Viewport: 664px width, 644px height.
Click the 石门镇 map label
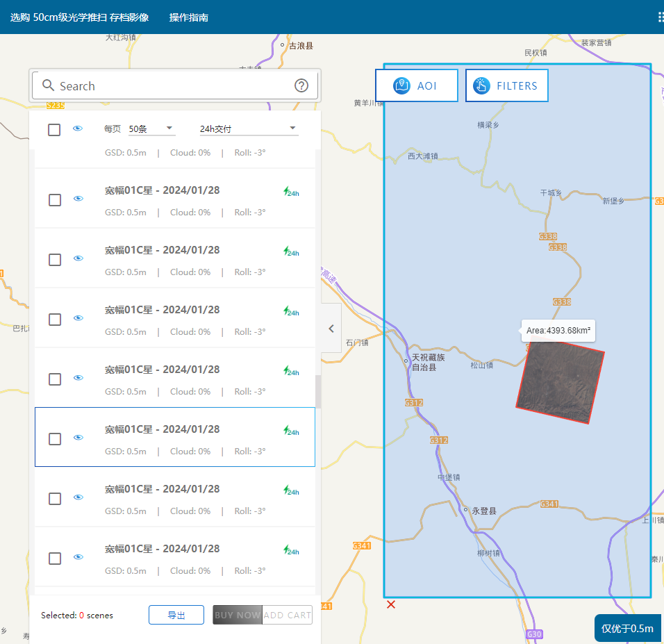(x=357, y=342)
